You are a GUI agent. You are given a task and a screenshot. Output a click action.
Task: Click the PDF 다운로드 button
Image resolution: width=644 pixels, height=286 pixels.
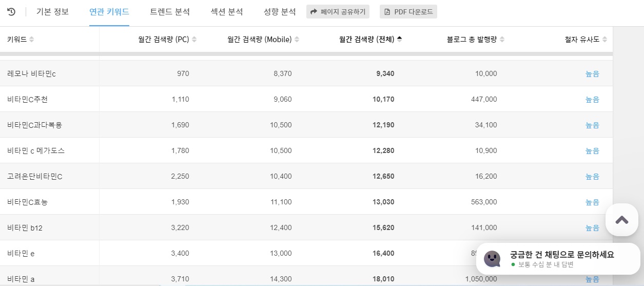tap(408, 12)
